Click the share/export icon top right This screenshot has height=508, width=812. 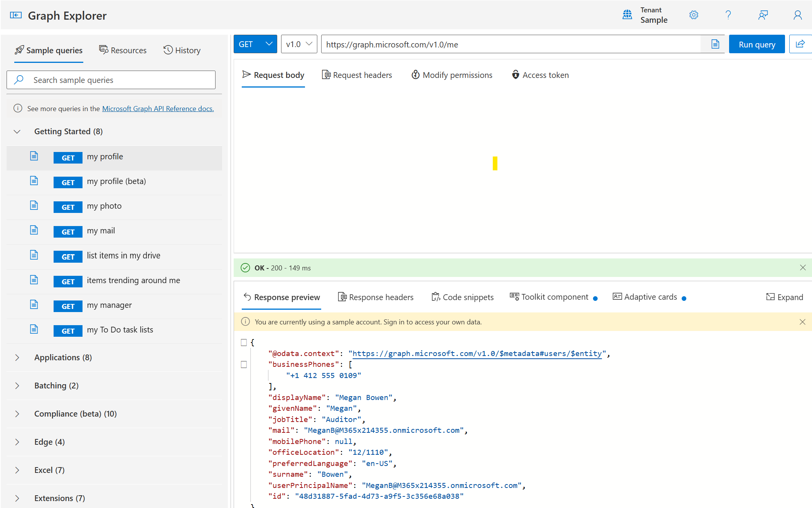point(801,44)
